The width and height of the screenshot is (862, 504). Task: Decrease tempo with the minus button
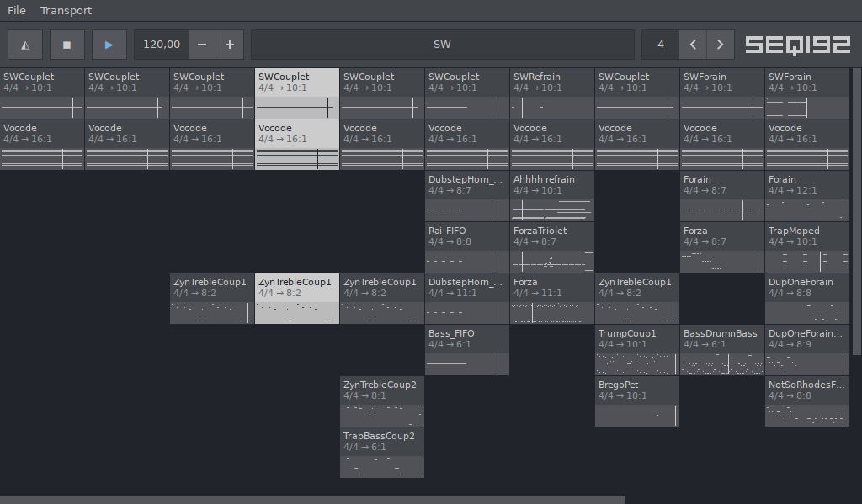tap(201, 45)
